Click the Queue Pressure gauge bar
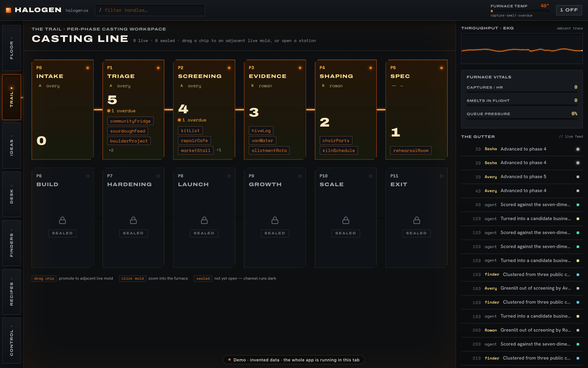Screen dimensions: 588x368 tap(522, 119)
